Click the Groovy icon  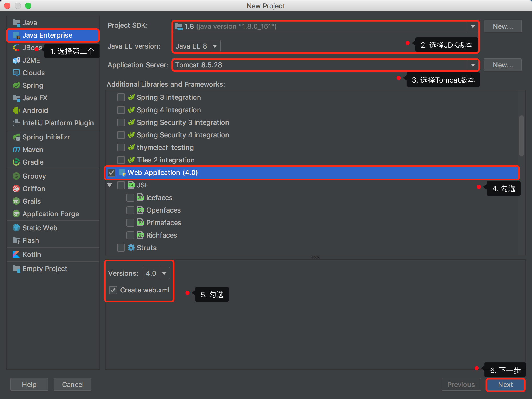16,176
